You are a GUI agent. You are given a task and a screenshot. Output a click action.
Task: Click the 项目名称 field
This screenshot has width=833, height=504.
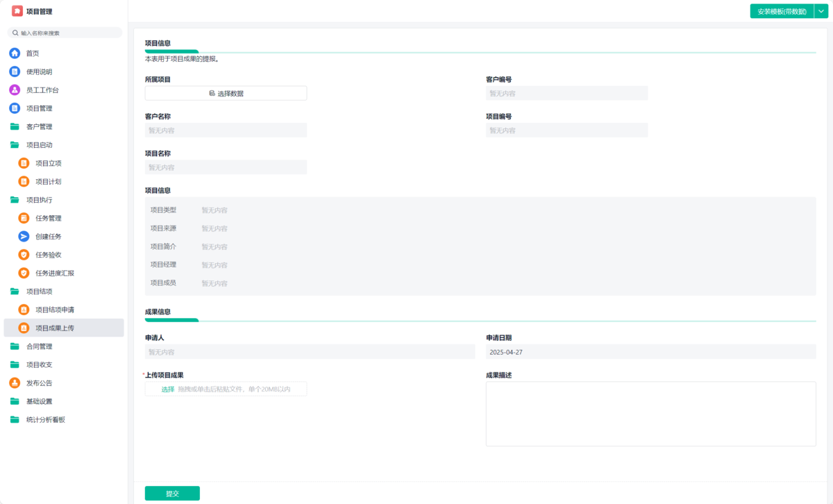click(x=226, y=167)
